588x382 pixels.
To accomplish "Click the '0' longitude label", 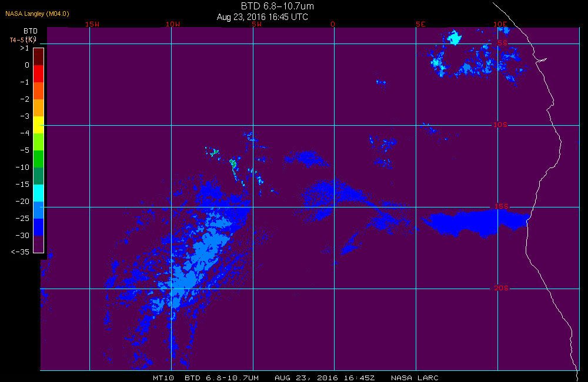I will click(333, 24).
